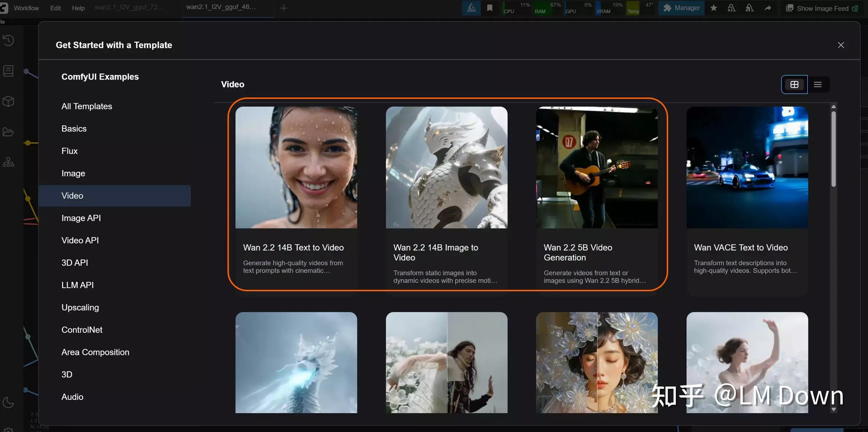This screenshot has width=868, height=432.
Task: Click the share arrow icon
Action: pyautogui.click(x=768, y=8)
